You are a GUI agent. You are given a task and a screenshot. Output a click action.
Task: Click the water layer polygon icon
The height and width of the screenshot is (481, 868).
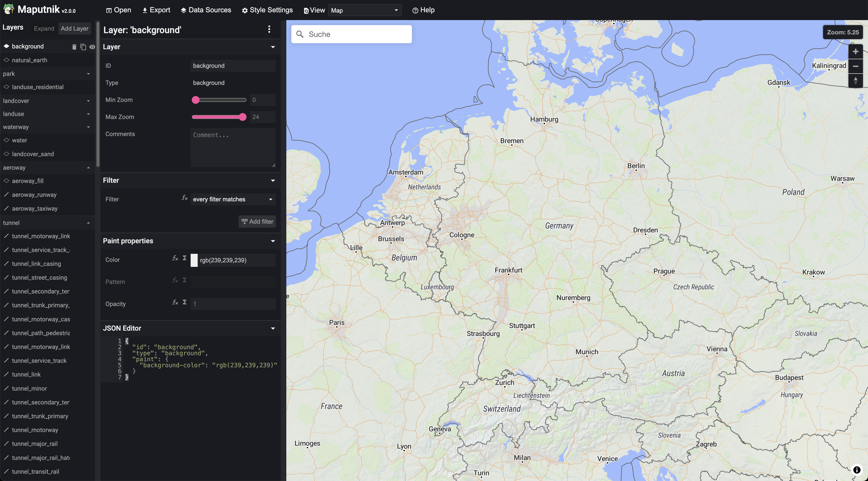(x=6, y=140)
